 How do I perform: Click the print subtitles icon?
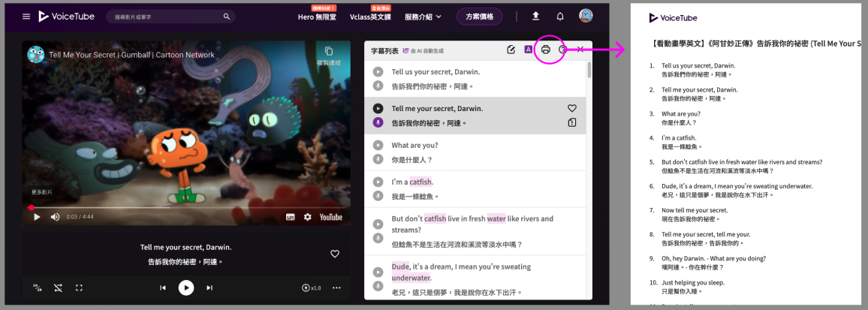pyautogui.click(x=546, y=50)
